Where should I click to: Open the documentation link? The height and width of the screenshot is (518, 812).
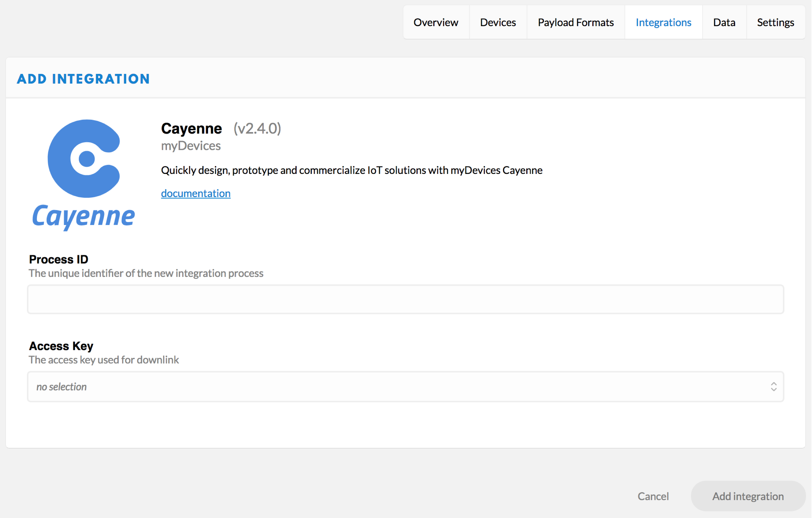tap(196, 193)
